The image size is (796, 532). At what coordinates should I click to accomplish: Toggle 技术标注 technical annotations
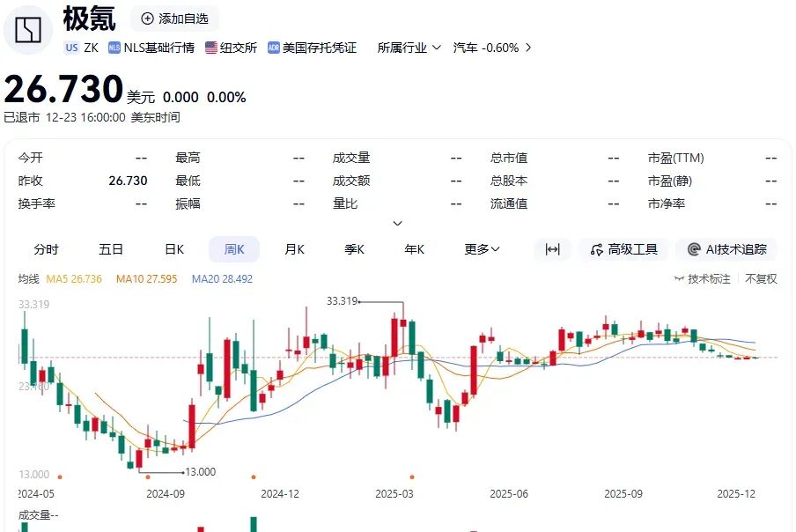703,278
